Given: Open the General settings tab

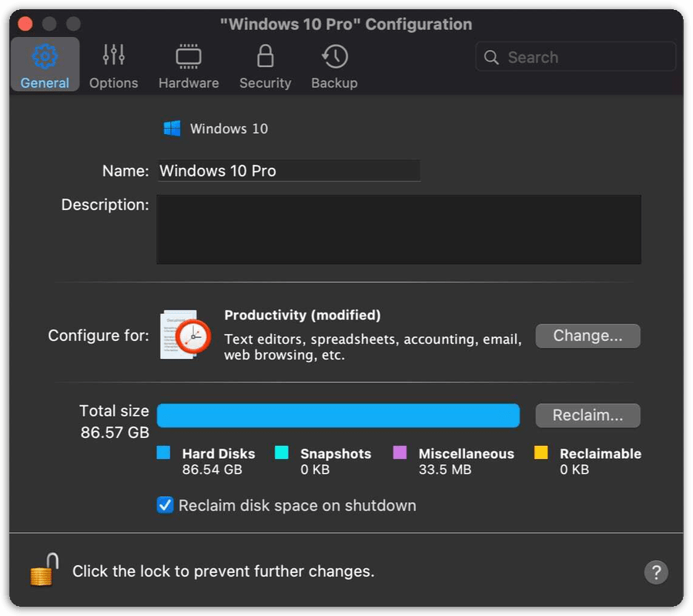Looking at the screenshot, I should click(45, 65).
